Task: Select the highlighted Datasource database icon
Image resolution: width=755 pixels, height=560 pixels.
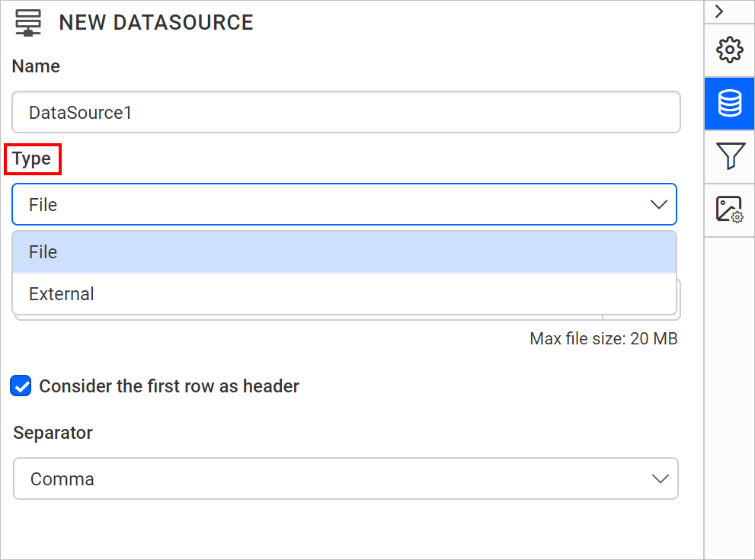Action: [729, 104]
